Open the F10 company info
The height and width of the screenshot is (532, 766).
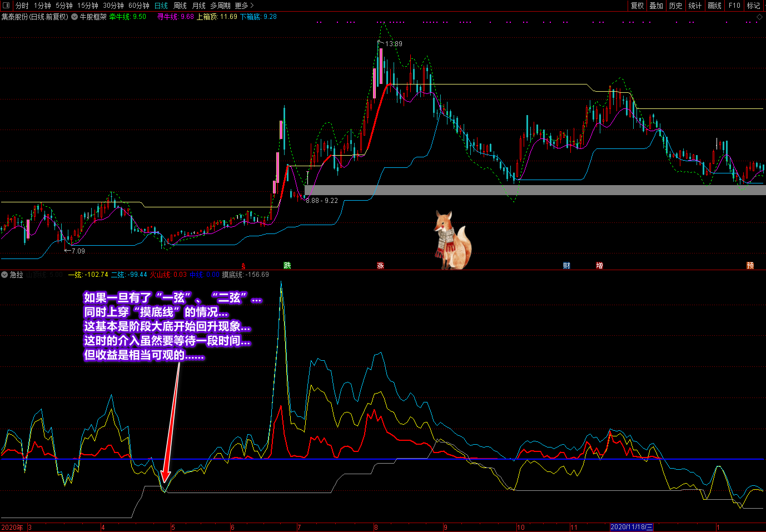click(x=734, y=6)
